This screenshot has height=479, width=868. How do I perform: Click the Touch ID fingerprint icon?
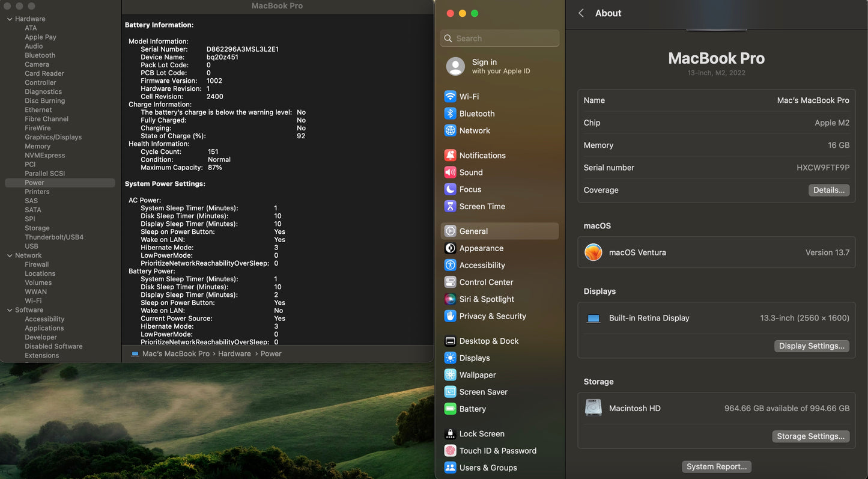tap(450, 451)
